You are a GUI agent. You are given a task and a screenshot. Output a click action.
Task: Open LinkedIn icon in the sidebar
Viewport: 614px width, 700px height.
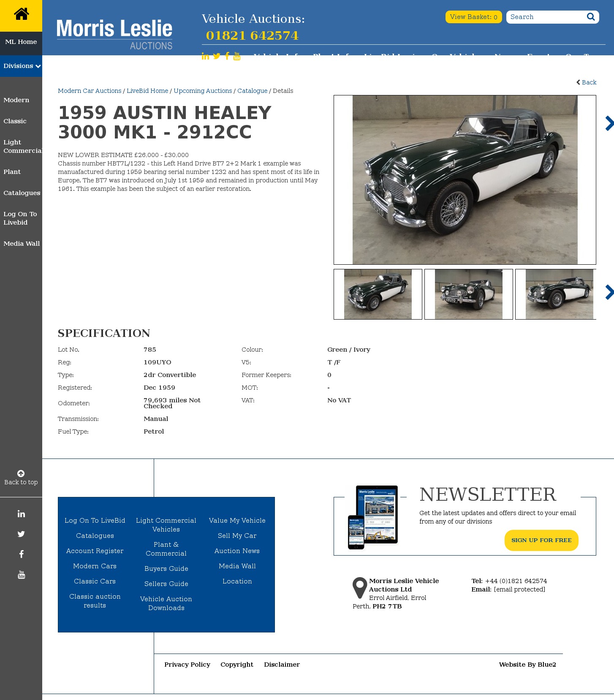click(21, 514)
